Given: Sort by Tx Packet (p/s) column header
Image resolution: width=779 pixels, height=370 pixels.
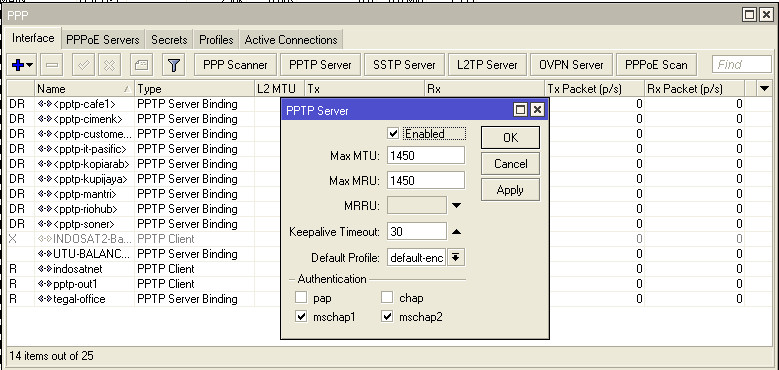Looking at the screenshot, I should pyautogui.click(x=595, y=89).
